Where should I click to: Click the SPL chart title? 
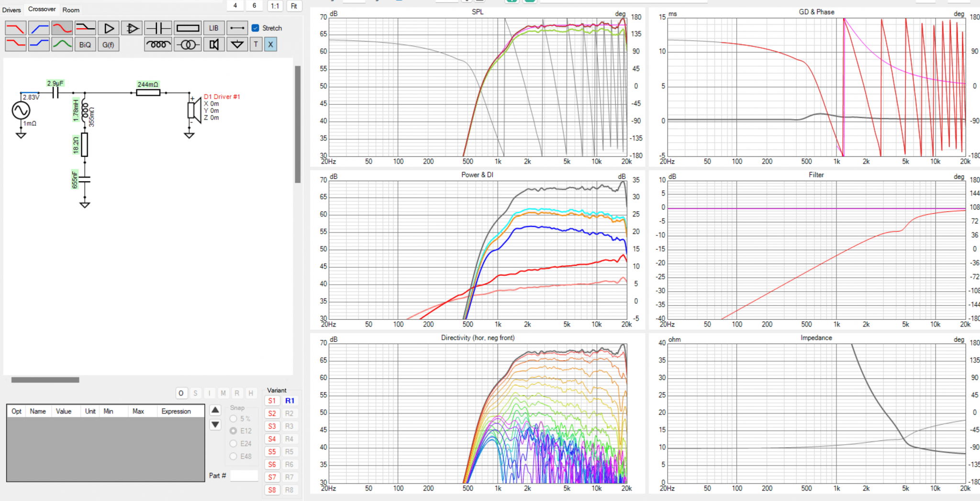478,12
